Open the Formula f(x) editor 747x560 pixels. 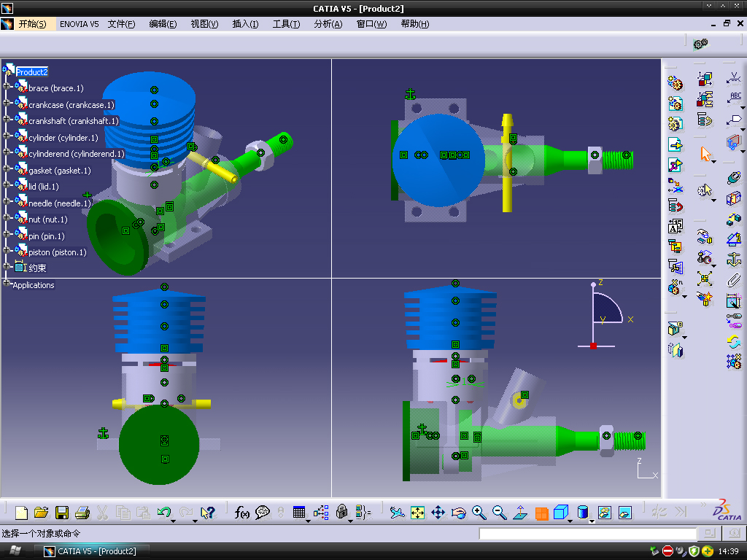point(241,513)
